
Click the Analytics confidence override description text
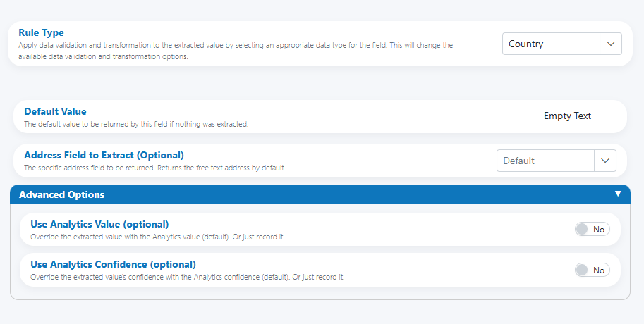pyautogui.click(x=188, y=277)
